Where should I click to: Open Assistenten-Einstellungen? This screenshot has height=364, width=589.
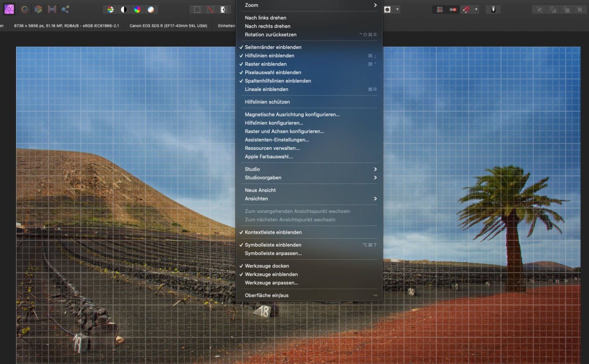tap(277, 140)
